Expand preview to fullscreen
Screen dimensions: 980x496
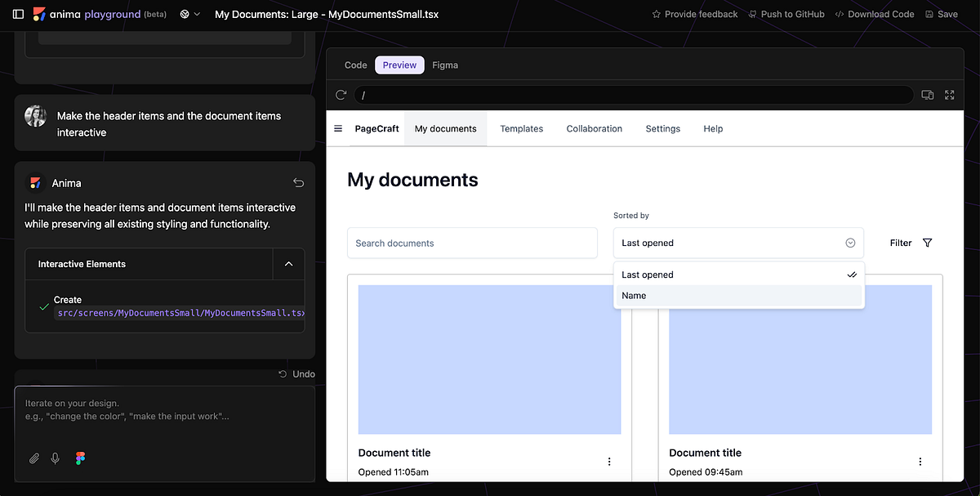(949, 95)
